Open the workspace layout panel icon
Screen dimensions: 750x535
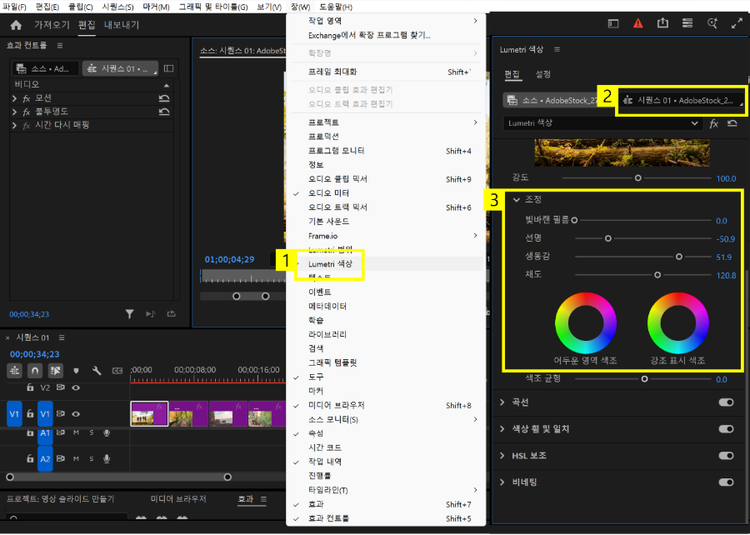[613, 23]
